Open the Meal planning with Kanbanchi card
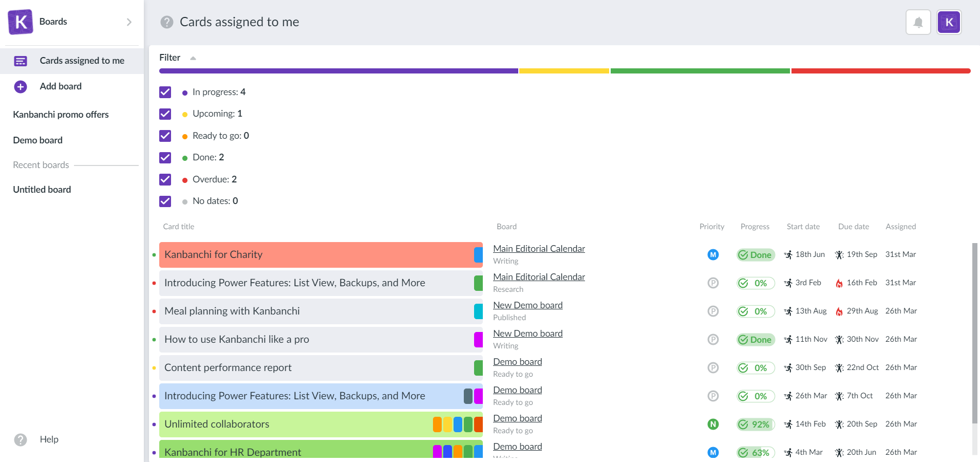The height and width of the screenshot is (462, 980). pyautogui.click(x=321, y=311)
